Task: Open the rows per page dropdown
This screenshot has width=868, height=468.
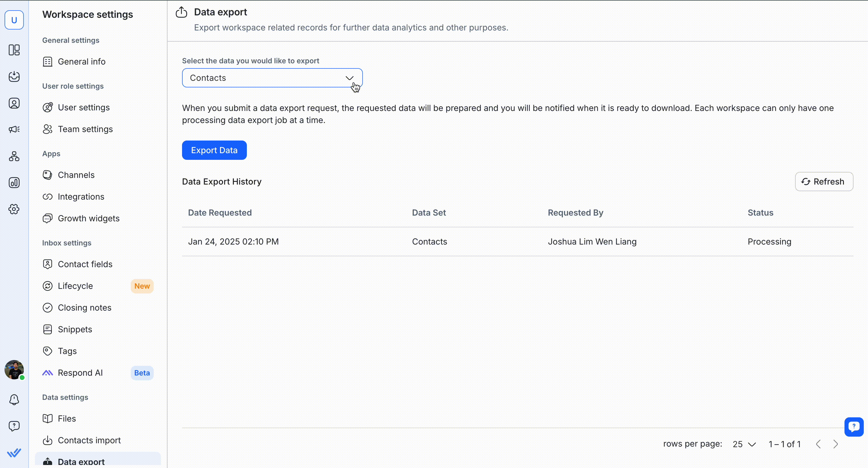Action: pyautogui.click(x=744, y=444)
